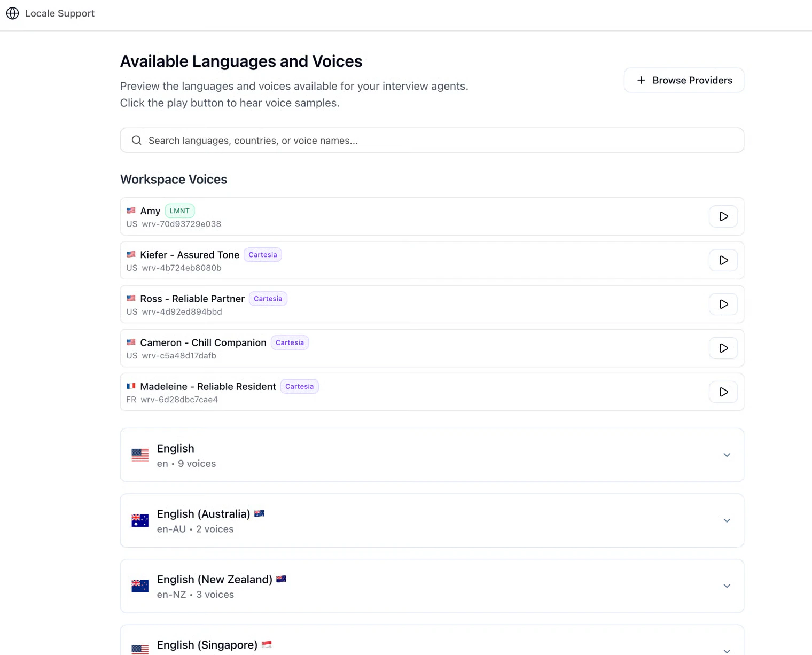Viewport: 812px width, 655px height.
Task: Expand the English language chevron
Action: click(x=727, y=455)
